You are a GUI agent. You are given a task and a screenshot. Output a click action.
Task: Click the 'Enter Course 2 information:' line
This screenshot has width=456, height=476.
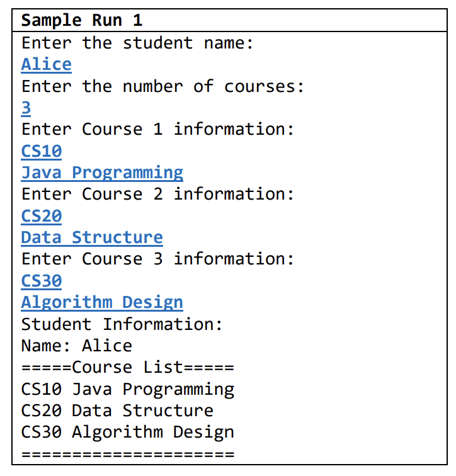click(157, 195)
